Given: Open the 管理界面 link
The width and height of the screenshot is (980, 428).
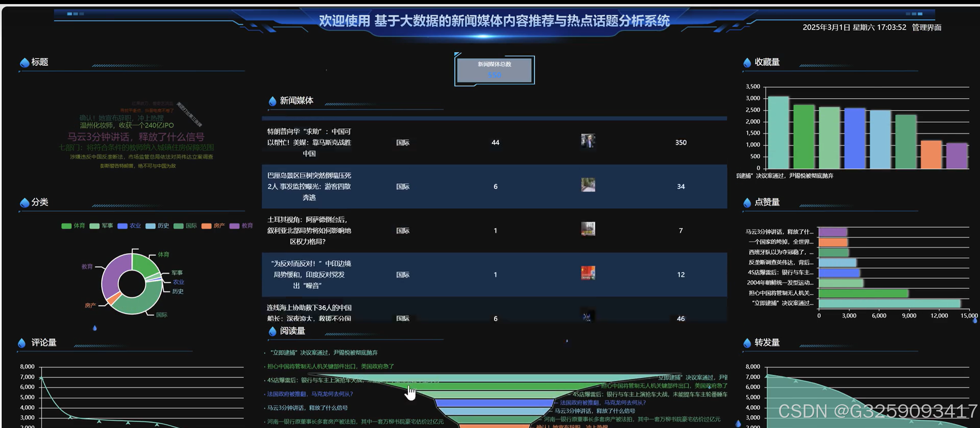Looking at the screenshot, I should click(x=926, y=27).
